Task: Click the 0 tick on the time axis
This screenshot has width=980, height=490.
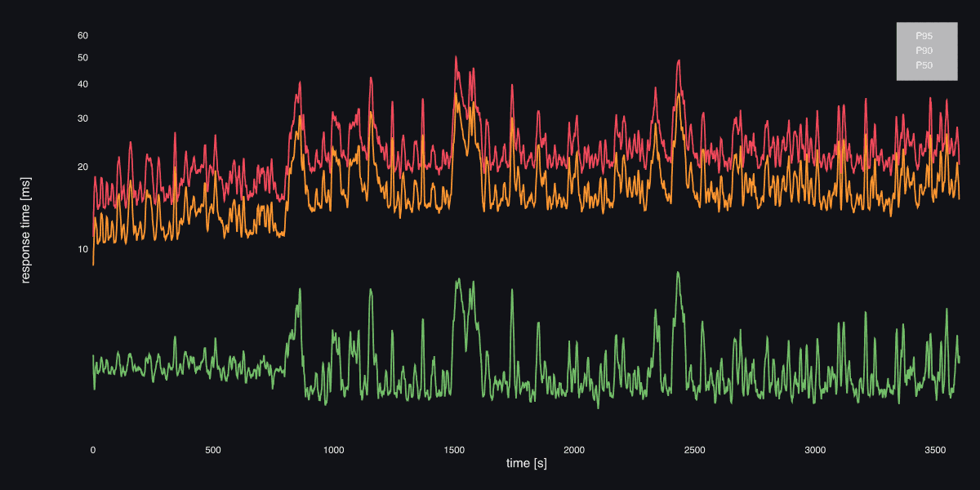Action: coord(92,450)
